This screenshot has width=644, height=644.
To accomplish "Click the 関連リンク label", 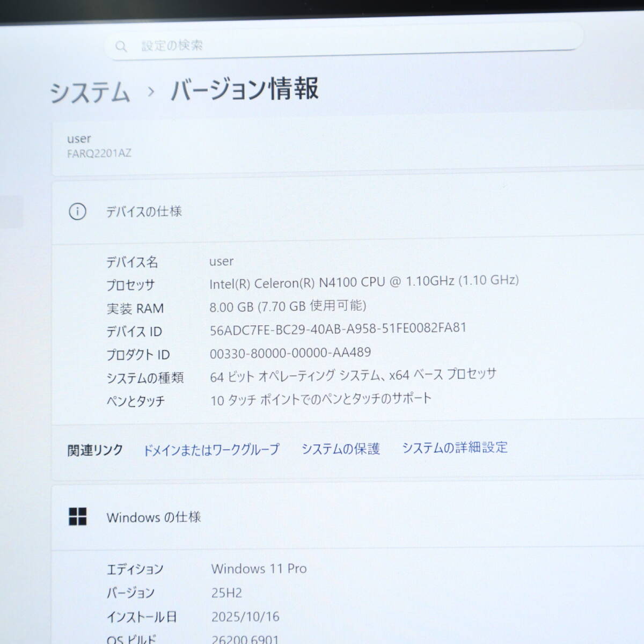I will 94,450.
